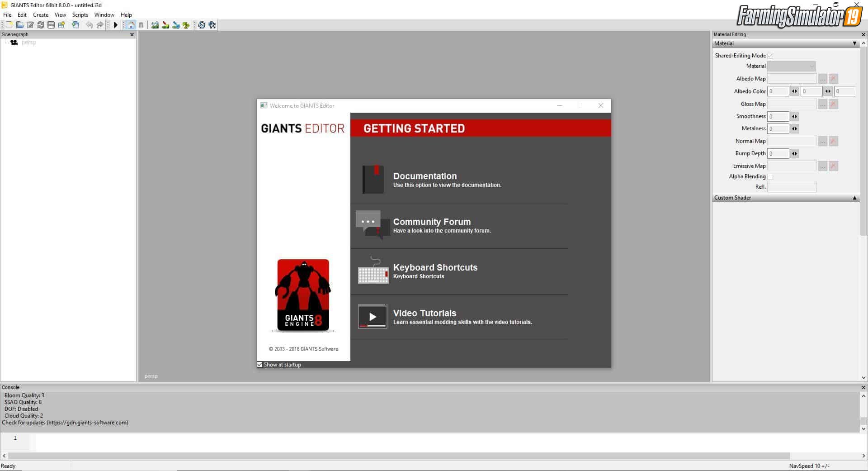Toggle Alpha Blending for the material

point(770,176)
